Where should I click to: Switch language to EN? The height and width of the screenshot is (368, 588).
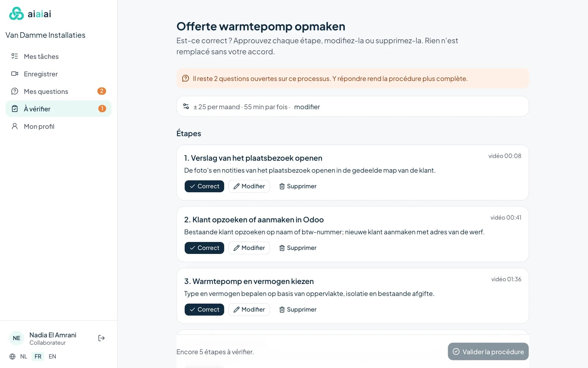click(x=52, y=356)
